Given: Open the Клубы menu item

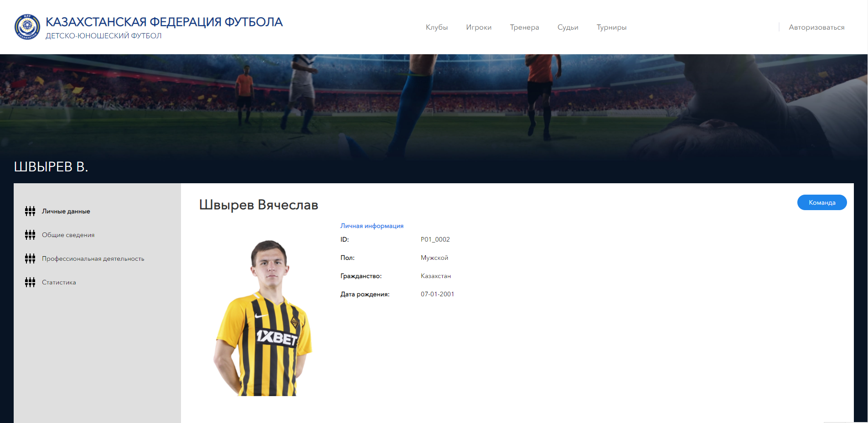Looking at the screenshot, I should [437, 27].
